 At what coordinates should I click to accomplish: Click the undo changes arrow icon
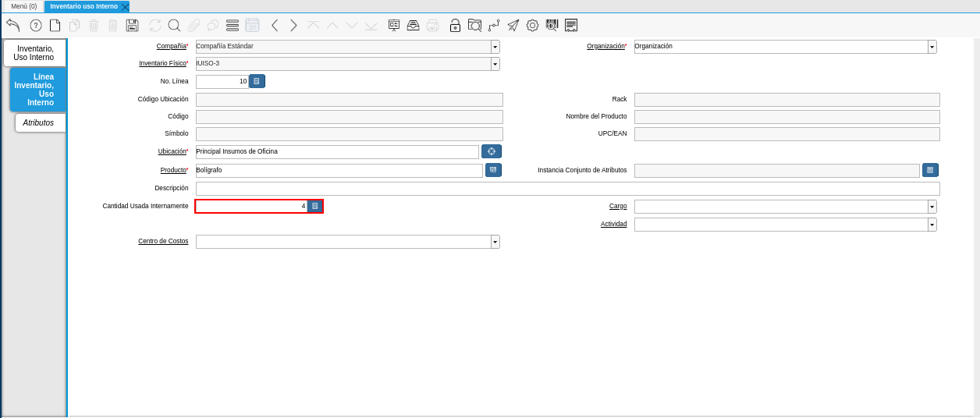(12, 25)
